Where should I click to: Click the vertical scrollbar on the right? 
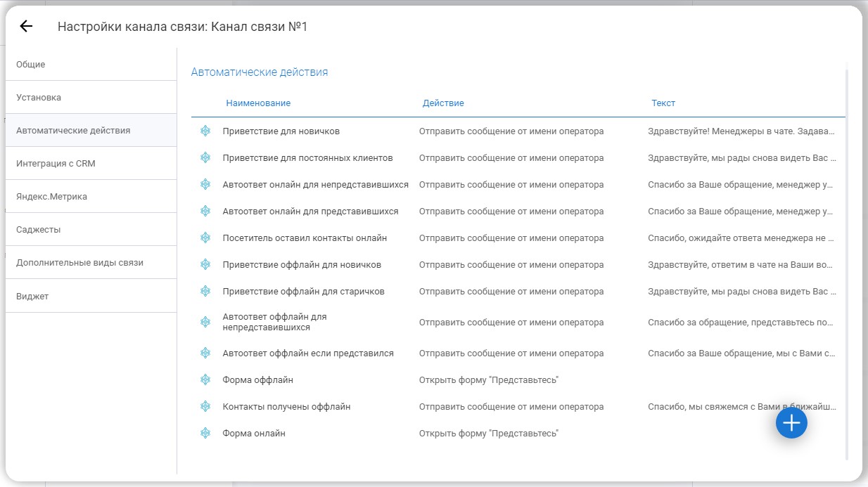[847, 260]
